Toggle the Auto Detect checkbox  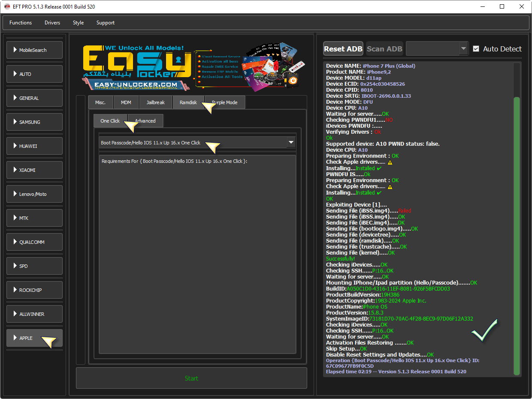coord(476,49)
